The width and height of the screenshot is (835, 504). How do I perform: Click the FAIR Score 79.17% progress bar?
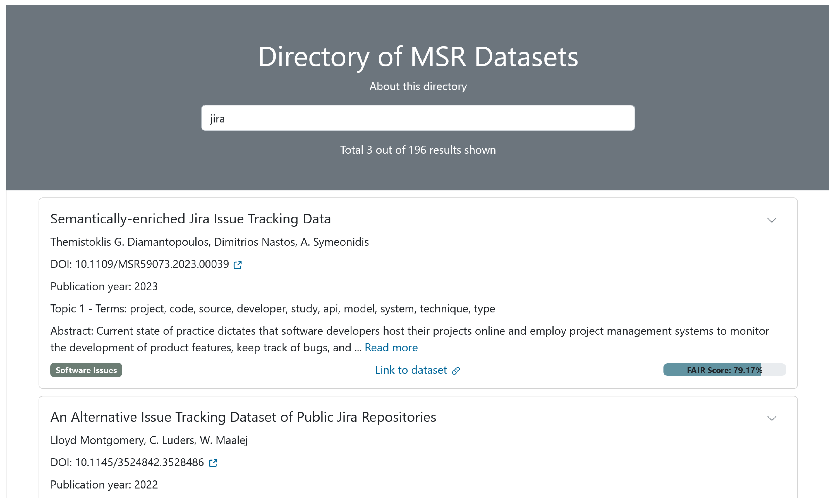[725, 370]
